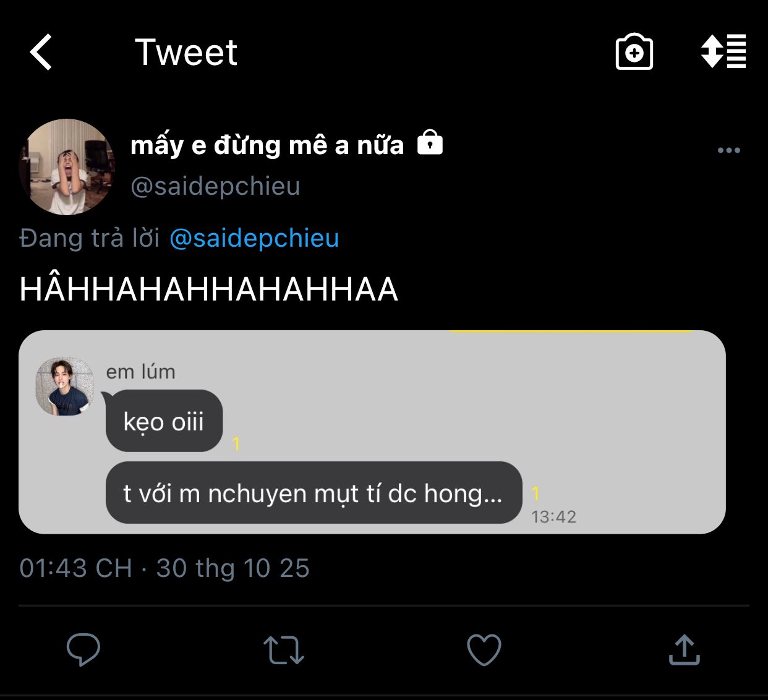Click the gray @saidepchieu handle
Screen dimensions: 768x700
point(215,186)
